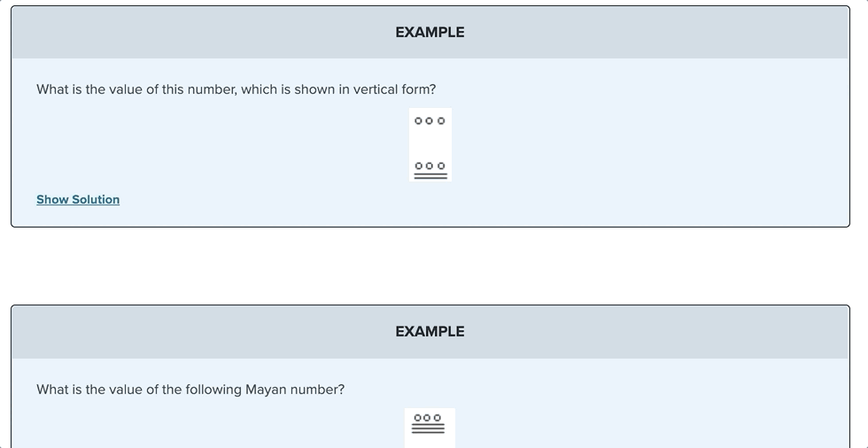
Task: Select the vertical form question text
Action: (x=236, y=89)
